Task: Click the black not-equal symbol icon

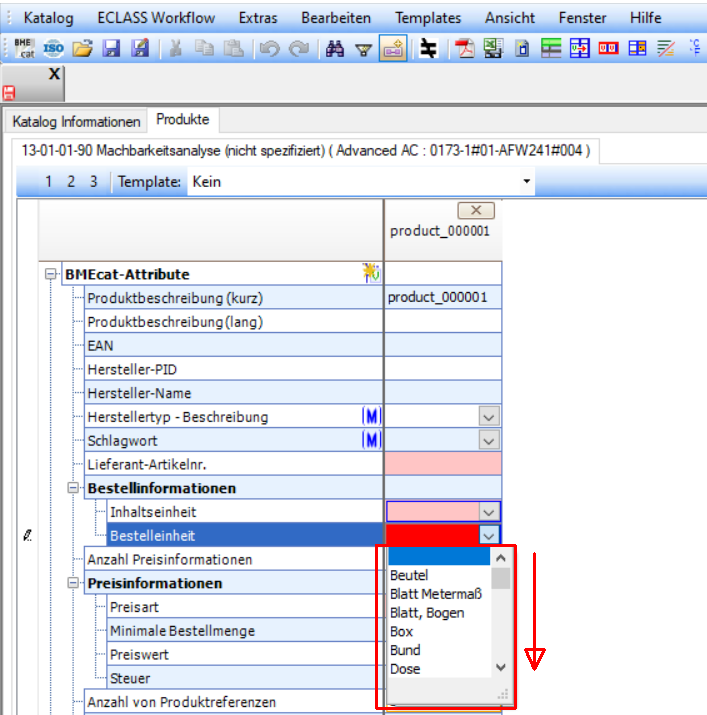Action: pyautogui.click(x=428, y=48)
